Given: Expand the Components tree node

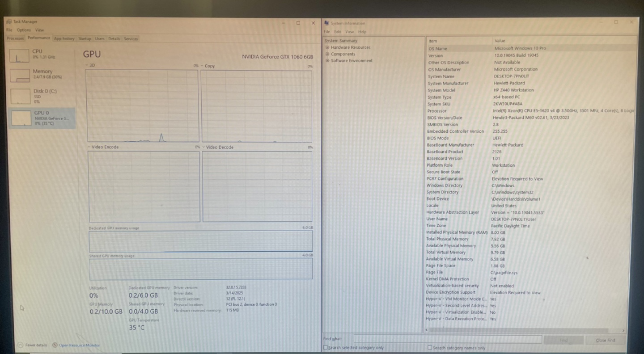Looking at the screenshot, I should point(327,54).
